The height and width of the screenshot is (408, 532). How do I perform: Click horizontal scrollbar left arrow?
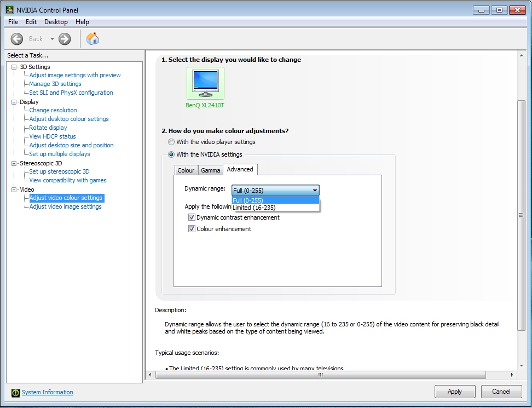[151, 375]
